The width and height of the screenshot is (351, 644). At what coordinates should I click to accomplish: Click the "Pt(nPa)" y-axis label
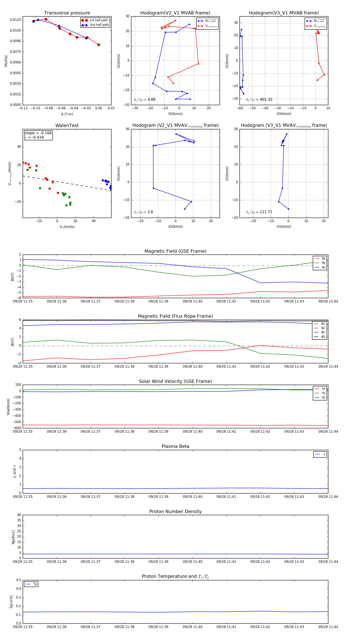(x=6, y=61)
